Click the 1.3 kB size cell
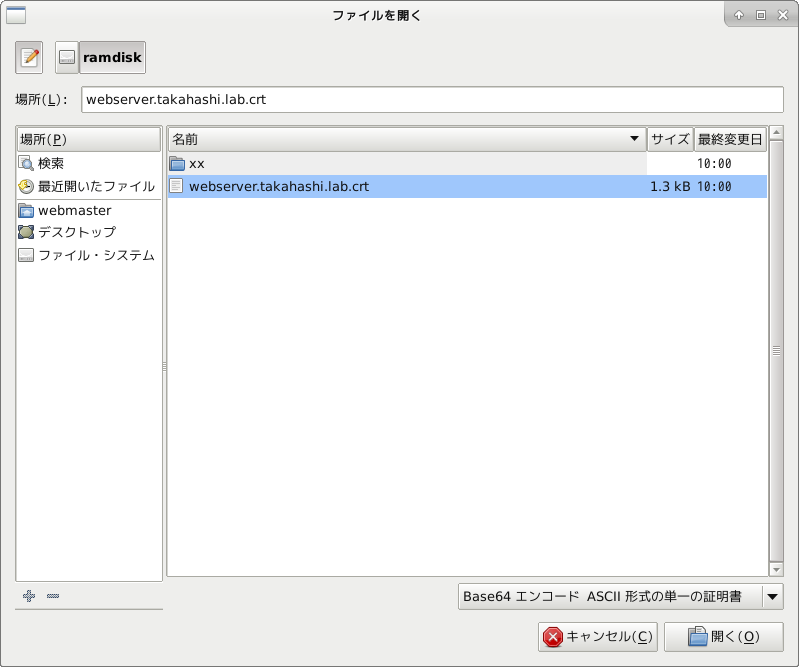799x667 pixels. [670, 186]
